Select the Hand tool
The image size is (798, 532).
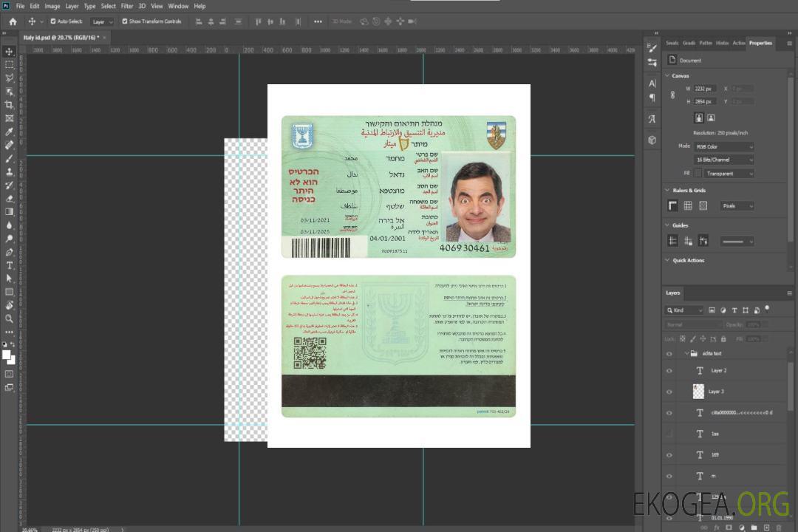click(x=9, y=305)
